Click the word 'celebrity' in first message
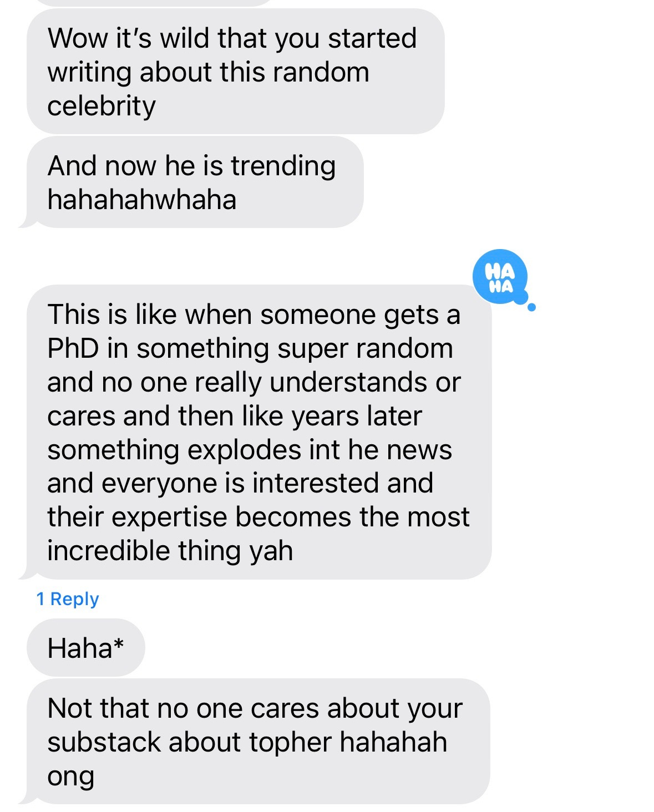The width and height of the screenshot is (654, 812). pos(102,106)
